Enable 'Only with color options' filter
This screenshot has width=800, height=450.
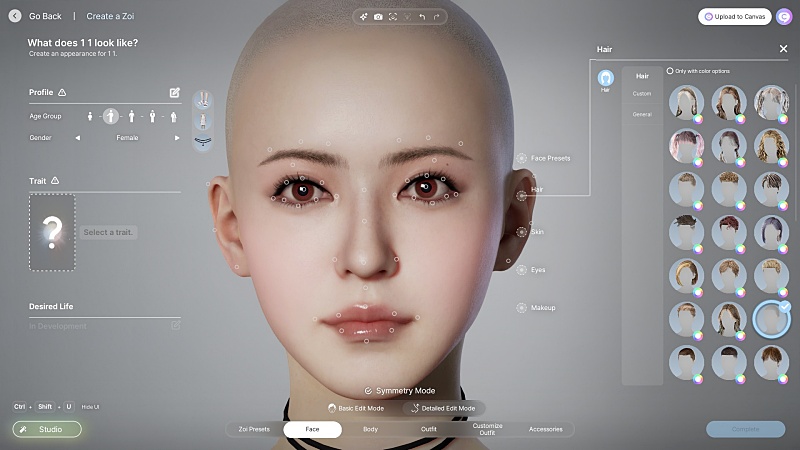670,71
